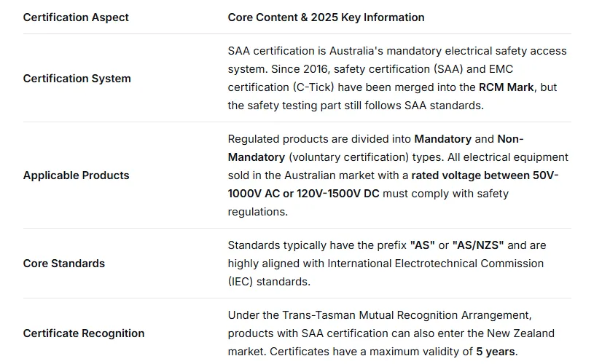Click the bold "AS" prefix text
Viewport: 602px width, 364px height.
[423, 245]
